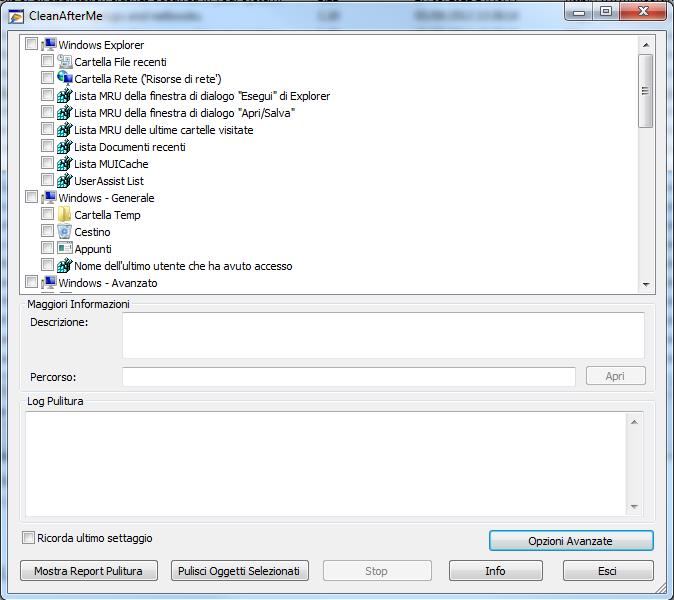The height and width of the screenshot is (600, 674).
Task: Check the Lista MUICache checkbox
Action: coord(47,163)
